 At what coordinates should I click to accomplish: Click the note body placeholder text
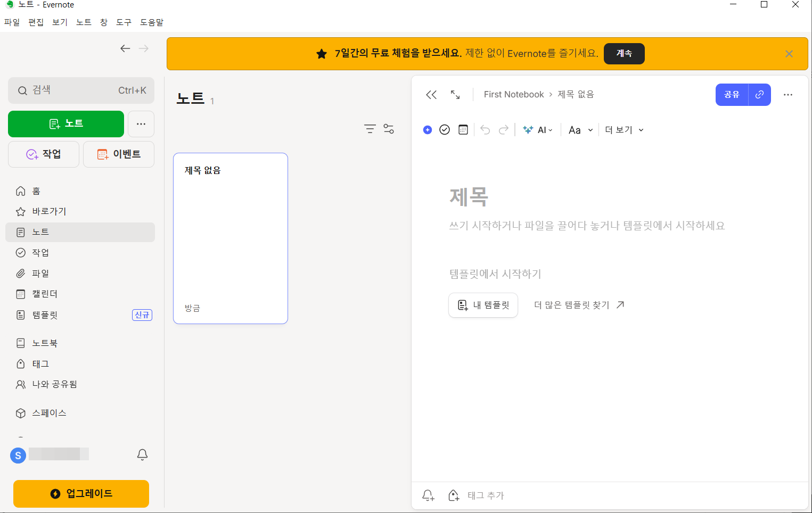click(x=587, y=226)
